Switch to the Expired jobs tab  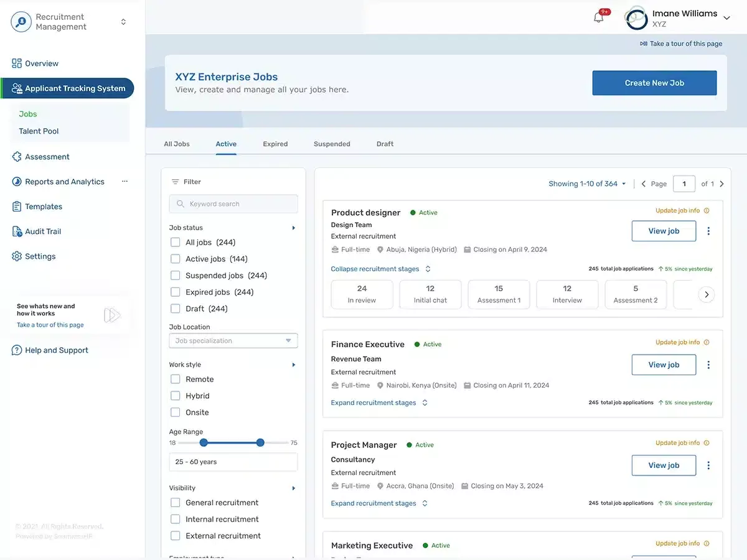275,144
